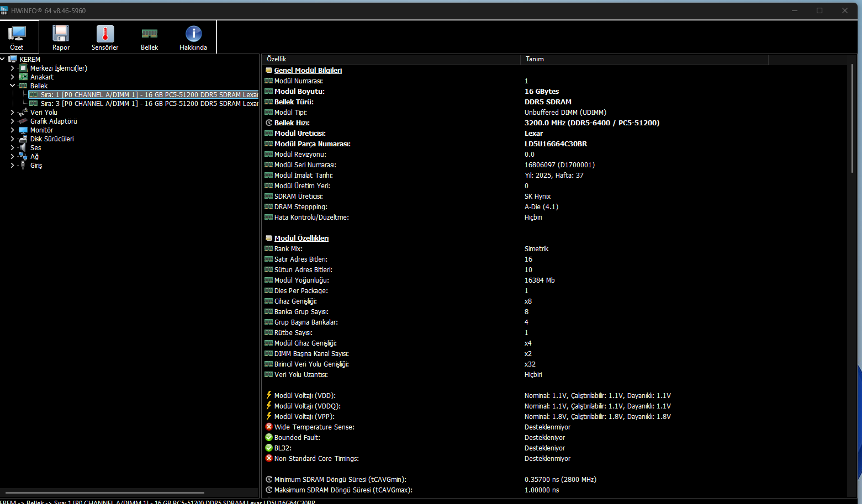
Task: Select the Modül Üreticisi Lexar value
Action: coord(533,133)
